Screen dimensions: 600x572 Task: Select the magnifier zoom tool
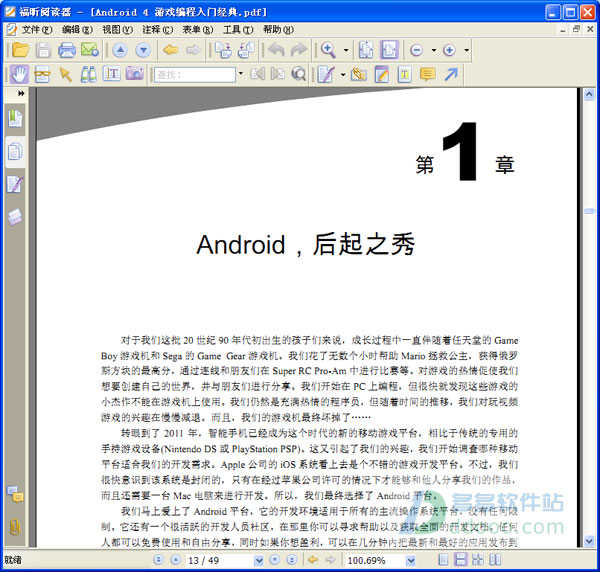328,50
